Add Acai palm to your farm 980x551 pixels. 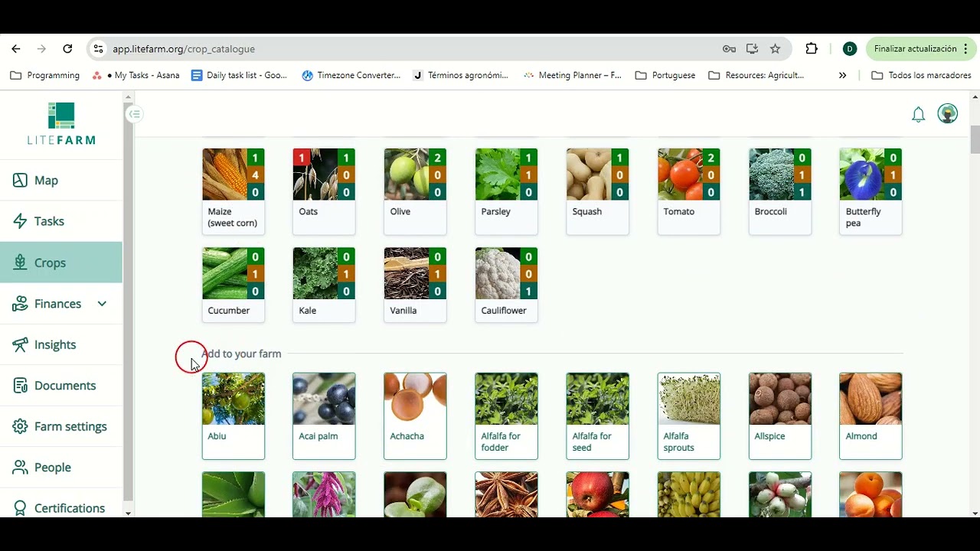pos(324,416)
